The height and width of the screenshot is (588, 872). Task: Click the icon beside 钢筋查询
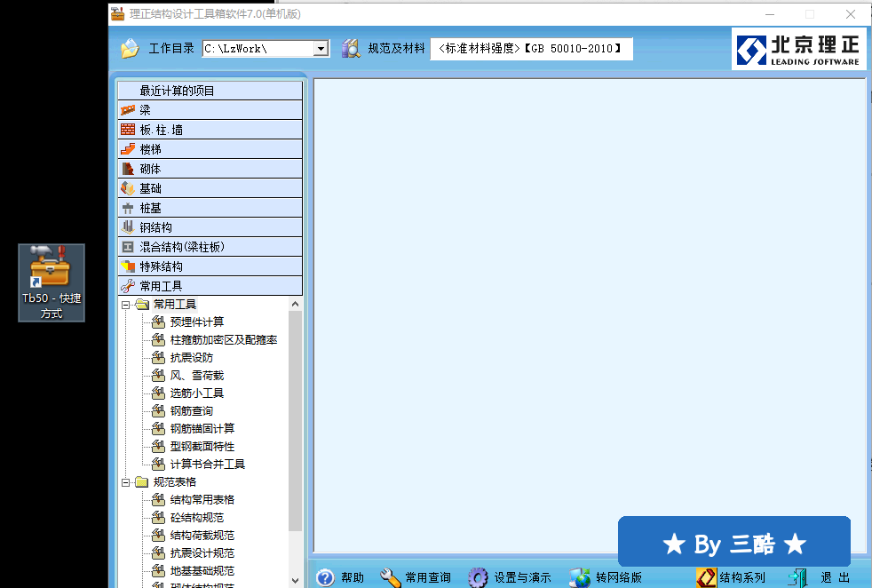pyautogui.click(x=158, y=411)
